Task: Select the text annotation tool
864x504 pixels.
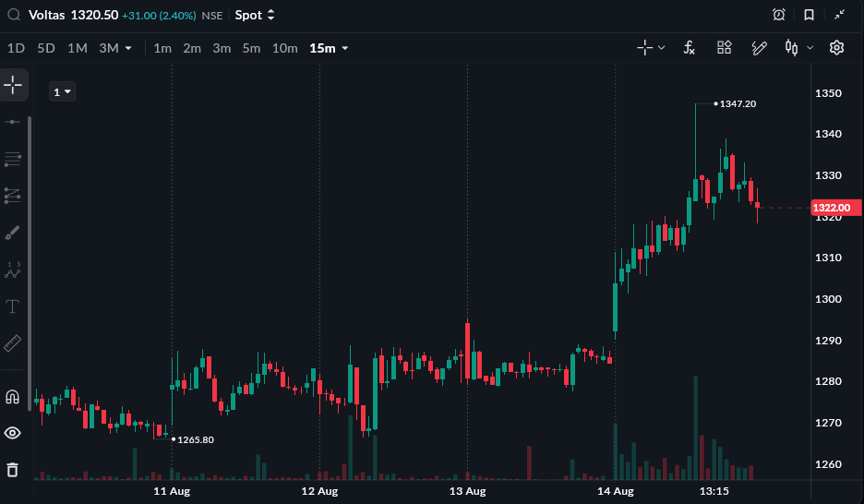Action: pos(12,306)
